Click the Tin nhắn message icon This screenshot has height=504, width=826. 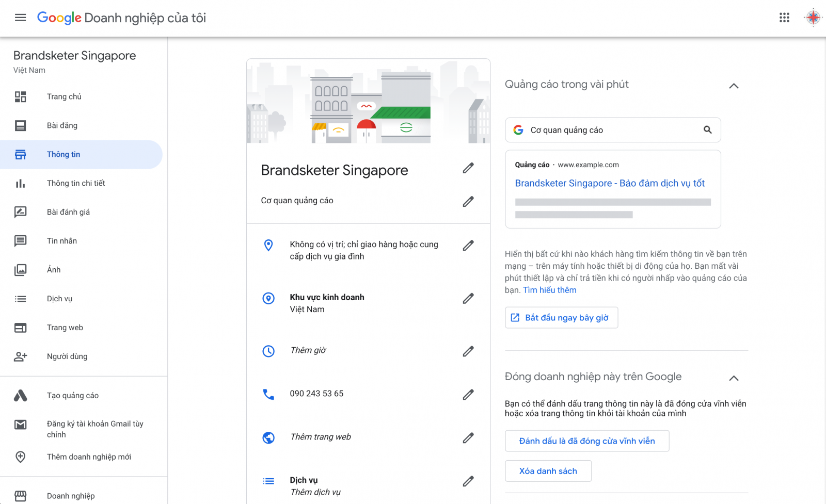pyautogui.click(x=20, y=241)
